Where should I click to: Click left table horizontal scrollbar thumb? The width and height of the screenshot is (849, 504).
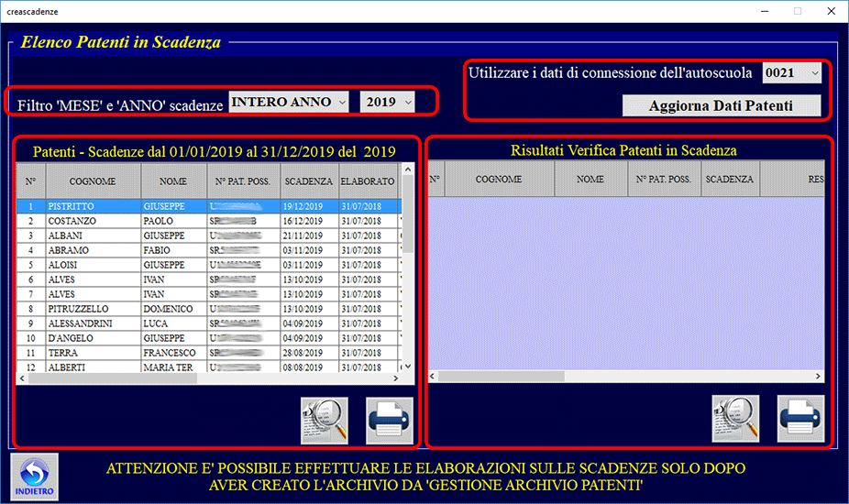[113, 378]
